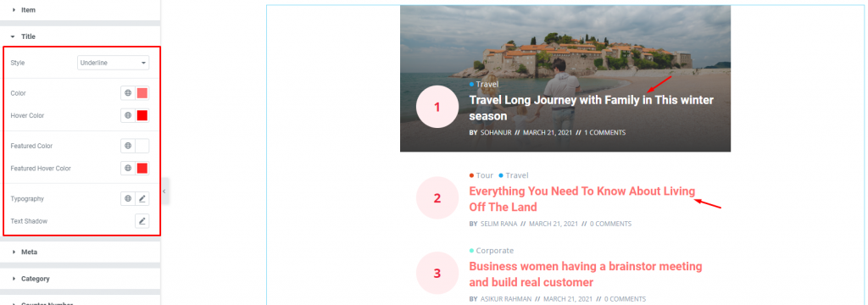
Task: Open global settings for Featured Color
Action: tap(128, 146)
